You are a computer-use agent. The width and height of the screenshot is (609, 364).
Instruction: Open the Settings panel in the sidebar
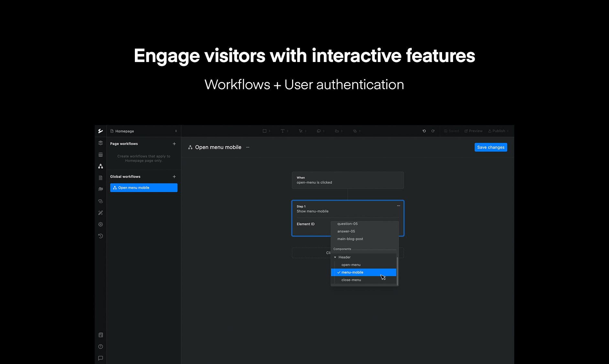[x=100, y=224]
